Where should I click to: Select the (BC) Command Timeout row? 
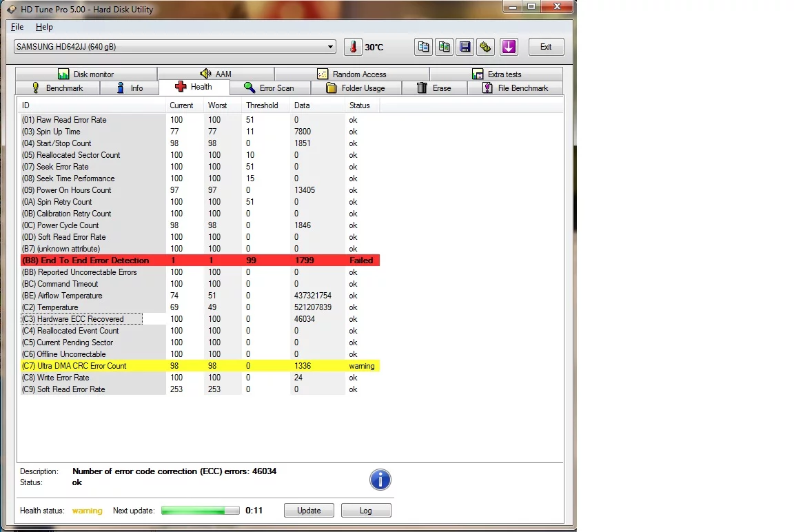(200, 284)
